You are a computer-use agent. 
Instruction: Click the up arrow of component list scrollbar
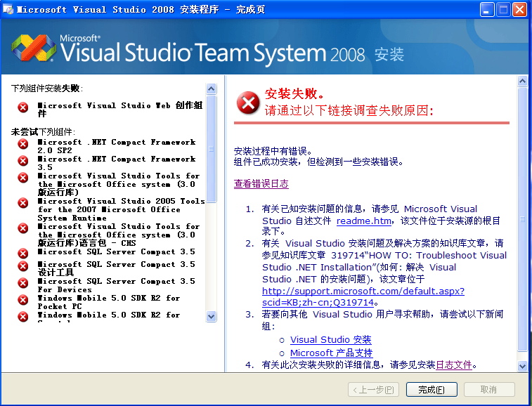(x=211, y=89)
